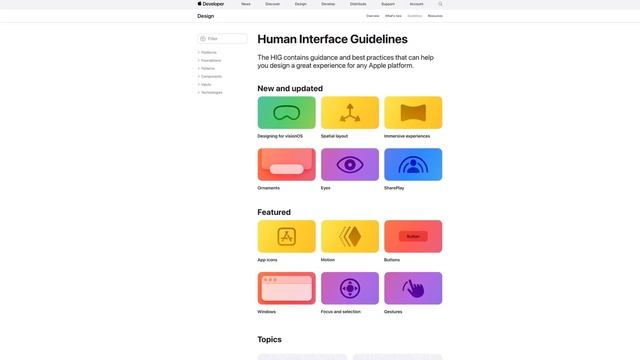This screenshot has height=360, width=640.
Task: Select the Guidelines tab
Action: click(x=415, y=16)
